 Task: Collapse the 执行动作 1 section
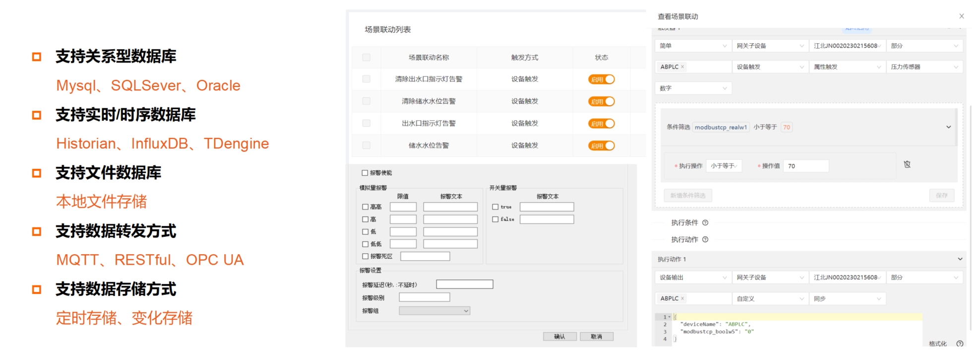[x=960, y=259]
